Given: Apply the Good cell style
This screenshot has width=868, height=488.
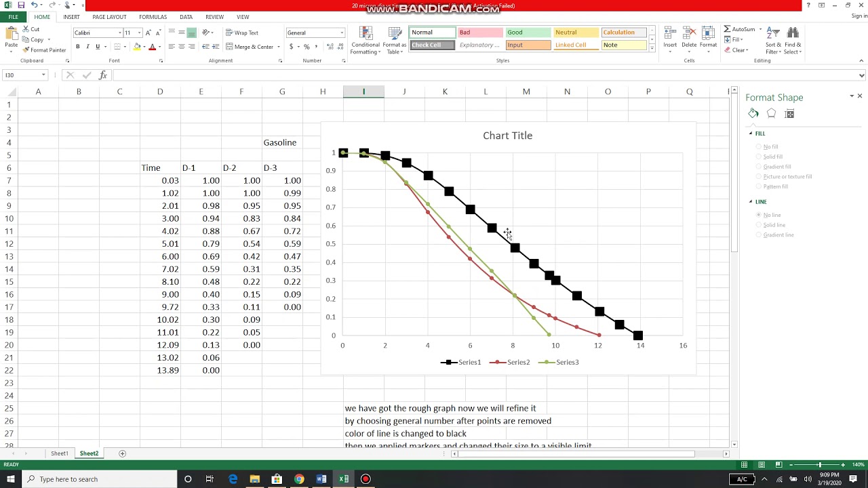Looking at the screenshot, I should [x=528, y=33].
